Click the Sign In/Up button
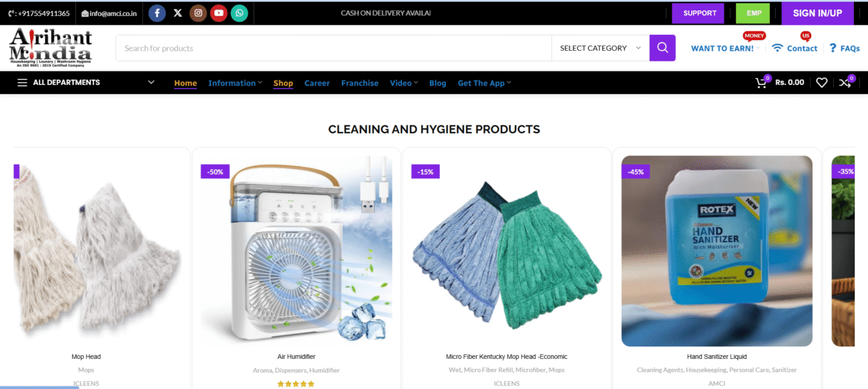This screenshot has width=868, height=389. click(817, 13)
